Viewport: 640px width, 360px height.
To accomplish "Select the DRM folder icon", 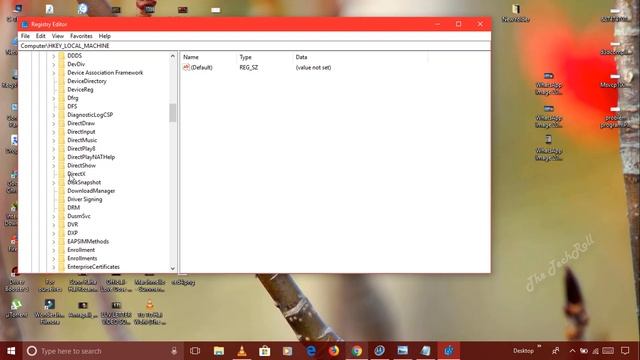I will pyautogui.click(x=62, y=208).
